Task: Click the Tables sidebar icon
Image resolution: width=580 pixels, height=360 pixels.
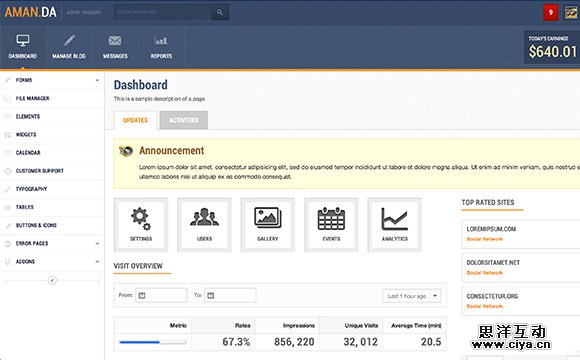Action: click(7, 207)
